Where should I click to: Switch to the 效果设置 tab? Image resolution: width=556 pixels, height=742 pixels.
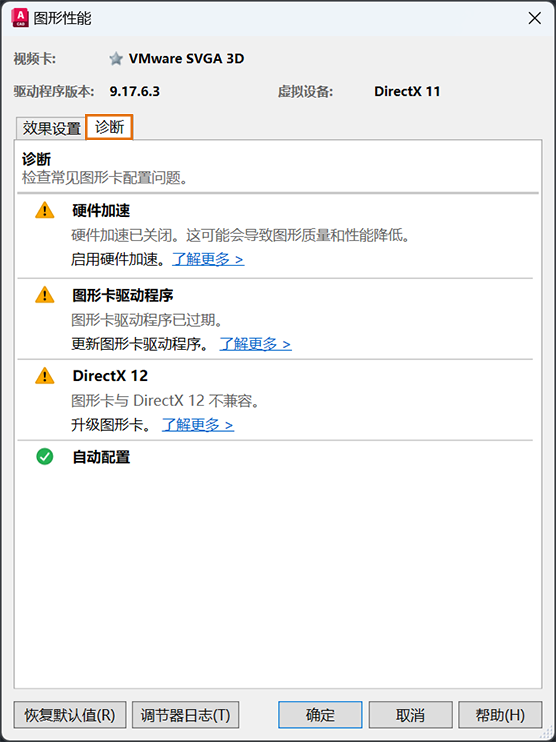[52, 128]
